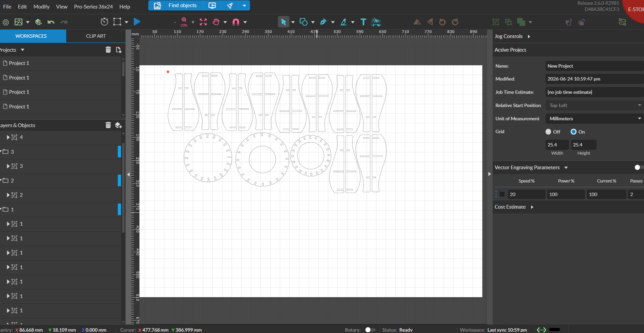Open the Relative Start Position dropdown
Screen dimensions: 644x333
click(594, 105)
